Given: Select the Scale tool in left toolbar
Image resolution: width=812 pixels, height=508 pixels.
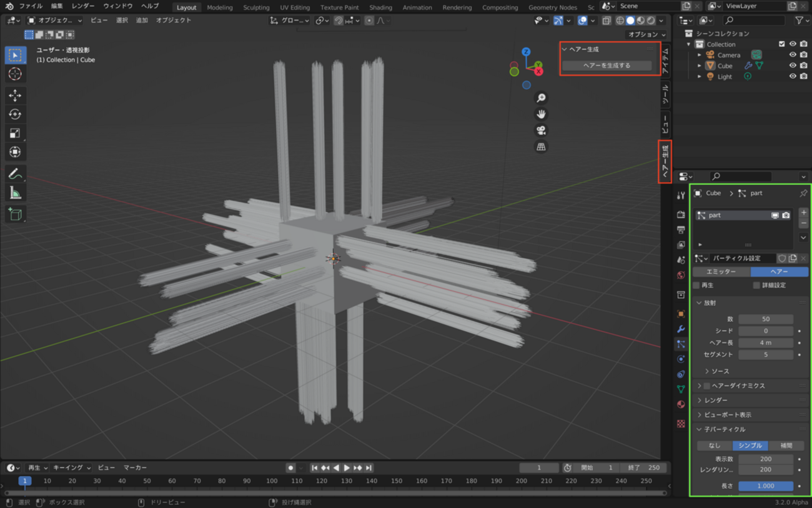Looking at the screenshot, I should 15,133.
